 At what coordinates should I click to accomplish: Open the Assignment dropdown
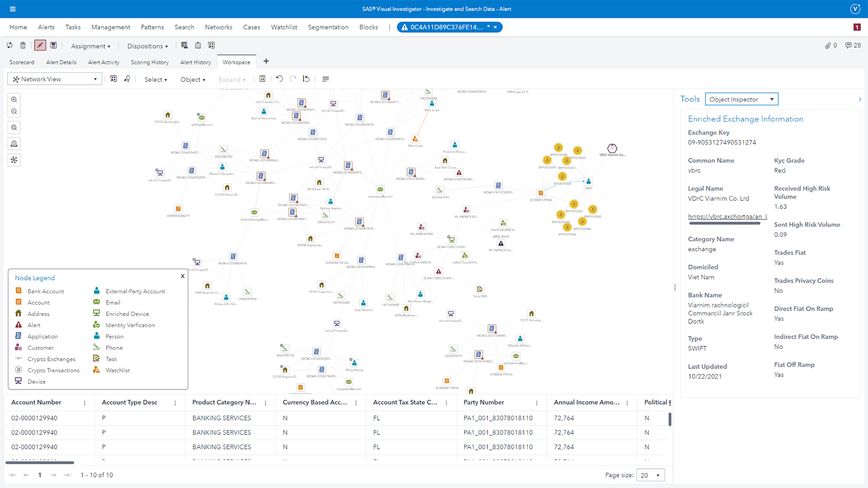pos(91,46)
